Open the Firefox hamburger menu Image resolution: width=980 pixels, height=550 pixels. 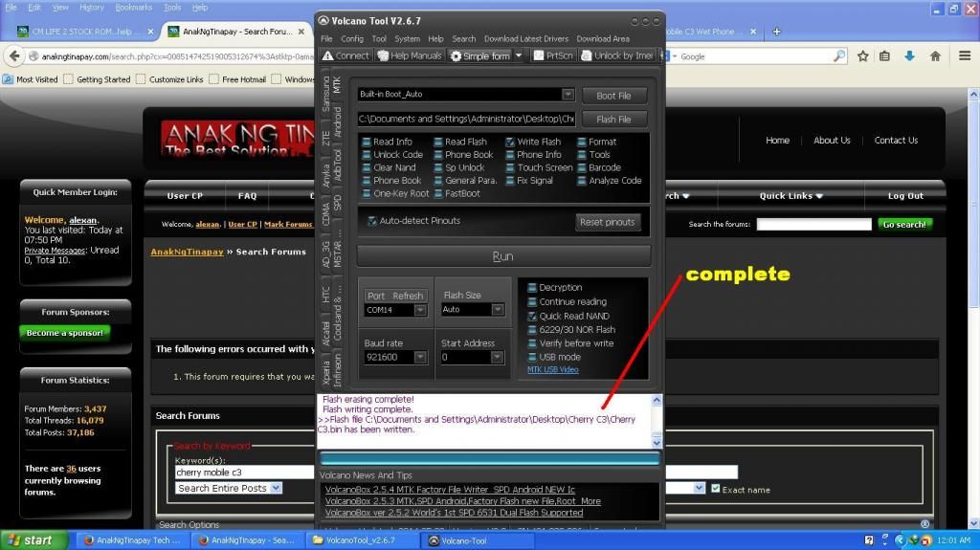click(x=961, y=56)
